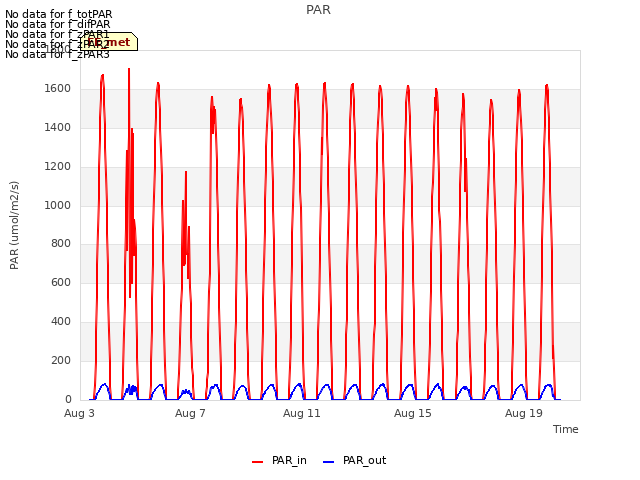Click the Aug 11 x-axis label

tap(302, 413)
